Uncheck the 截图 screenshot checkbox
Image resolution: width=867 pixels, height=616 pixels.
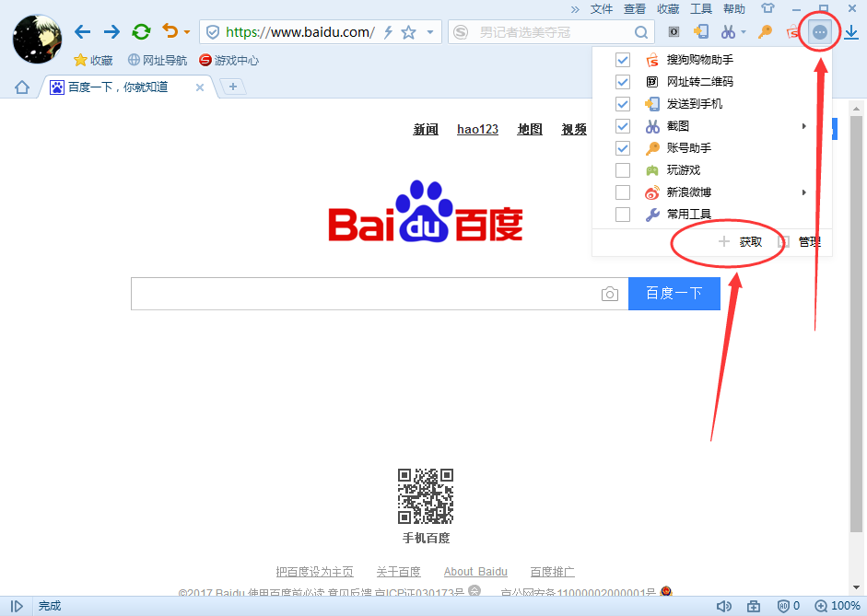click(x=623, y=126)
